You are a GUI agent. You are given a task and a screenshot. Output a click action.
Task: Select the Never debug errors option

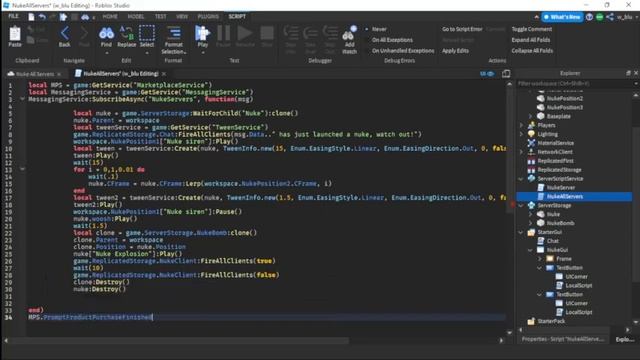379,29
